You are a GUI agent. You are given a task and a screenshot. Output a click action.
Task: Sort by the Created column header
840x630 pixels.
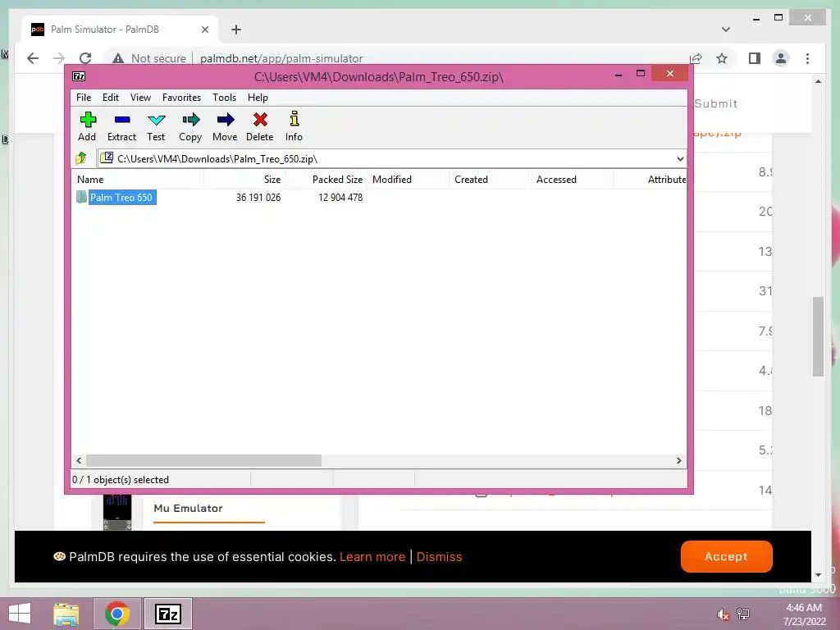[491, 180]
